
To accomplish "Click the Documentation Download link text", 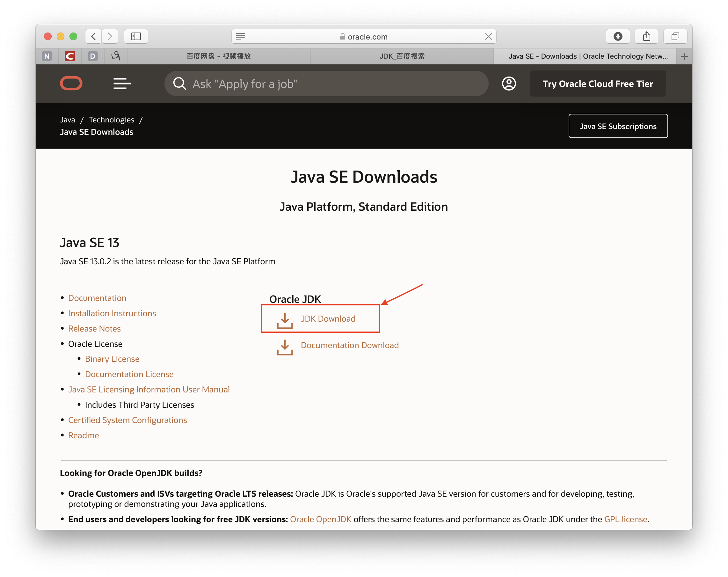I will click(350, 345).
